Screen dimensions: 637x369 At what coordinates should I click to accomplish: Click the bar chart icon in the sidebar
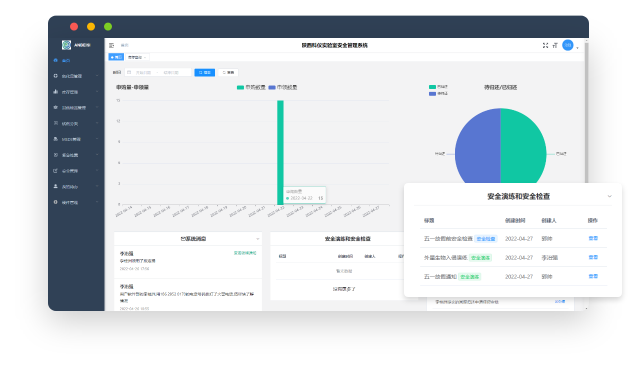tap(55, 91)
